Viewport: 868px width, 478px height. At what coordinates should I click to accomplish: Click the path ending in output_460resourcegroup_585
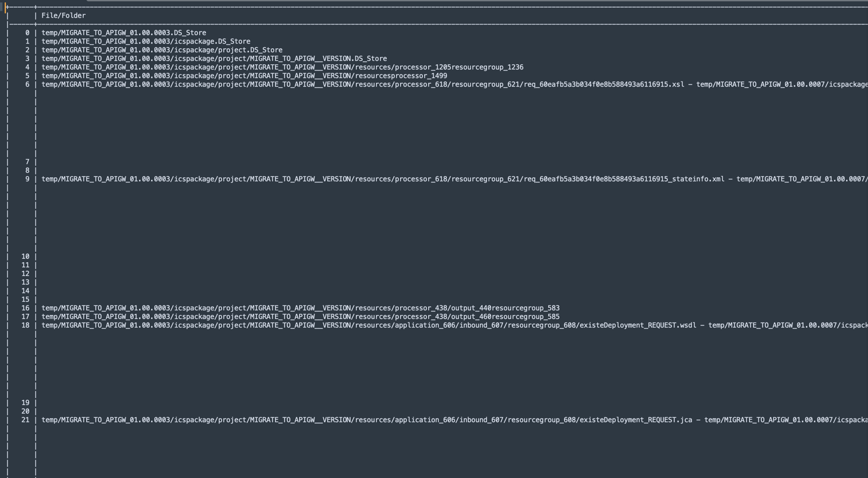[300, 317]
